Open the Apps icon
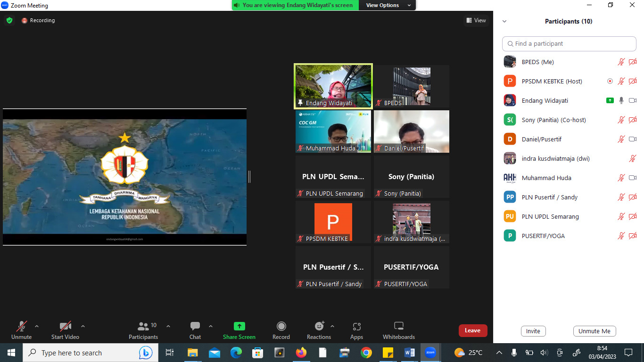Image resolution: width=644 pixels, height=362 pixels. point(357,326)
